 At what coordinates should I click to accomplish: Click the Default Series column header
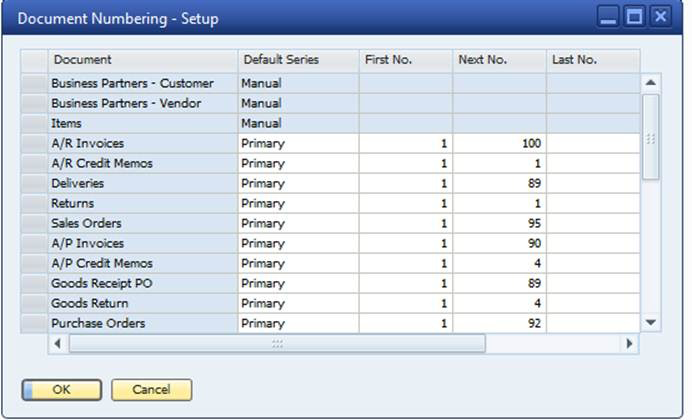(298, 60)
